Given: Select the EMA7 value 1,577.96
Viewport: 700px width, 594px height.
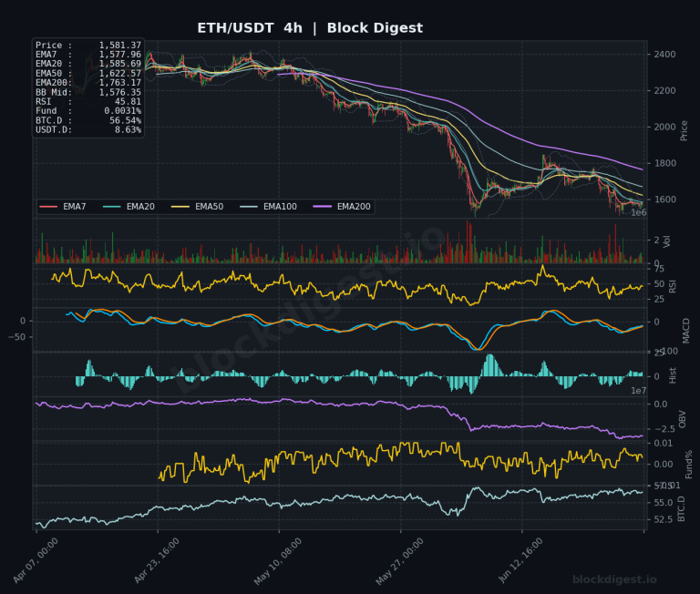Looking at the screenshot, I should [x=120, y=55].
